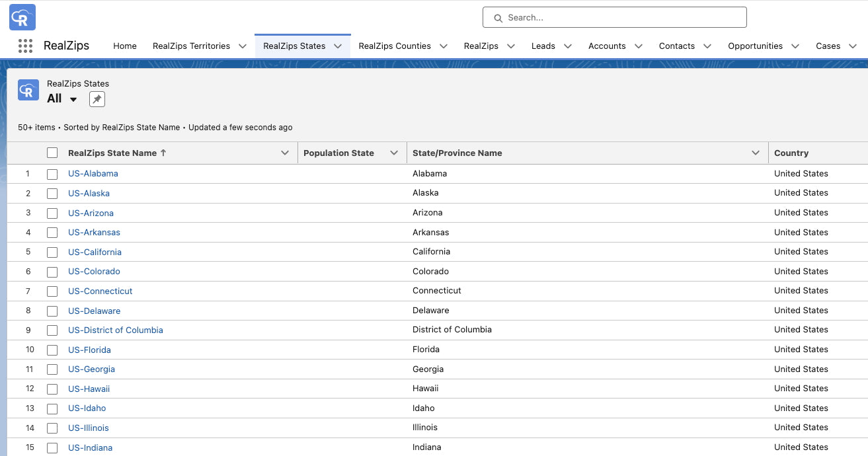Expand the Cases tab menu
This screenshot has height=456, width=868.
853,46
